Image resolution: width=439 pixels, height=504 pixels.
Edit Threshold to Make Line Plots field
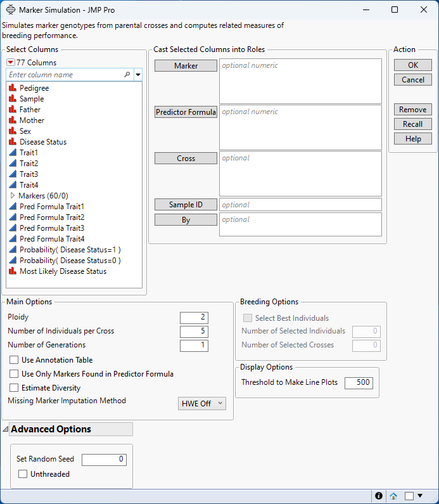pyautogui.click(x=359, y=383)
